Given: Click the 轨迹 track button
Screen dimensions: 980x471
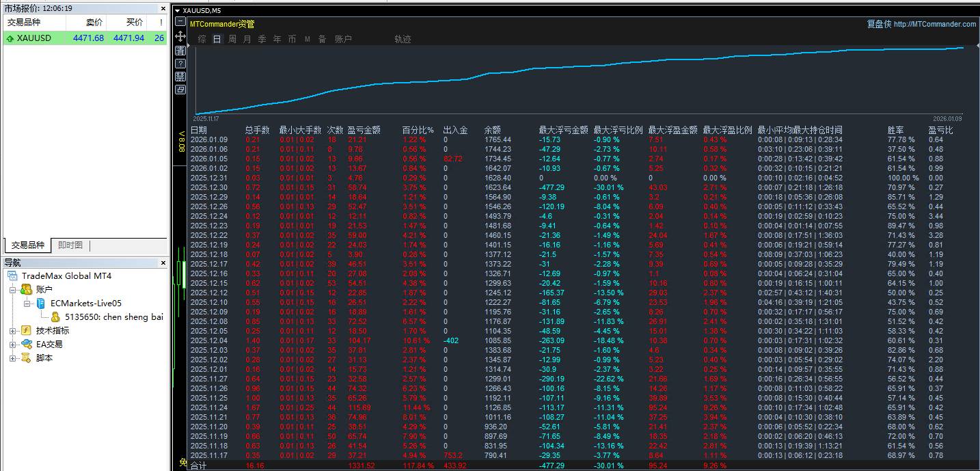Looking at the screenshot, I should pyautogui.click(x=403, y=40).
